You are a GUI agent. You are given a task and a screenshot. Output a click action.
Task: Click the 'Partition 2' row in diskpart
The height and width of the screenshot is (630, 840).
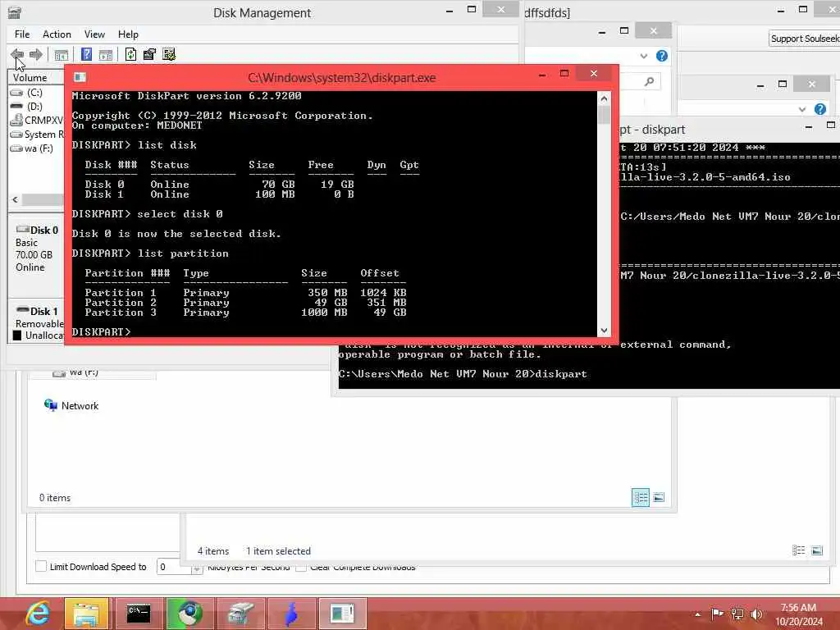(x=245, y=303)
